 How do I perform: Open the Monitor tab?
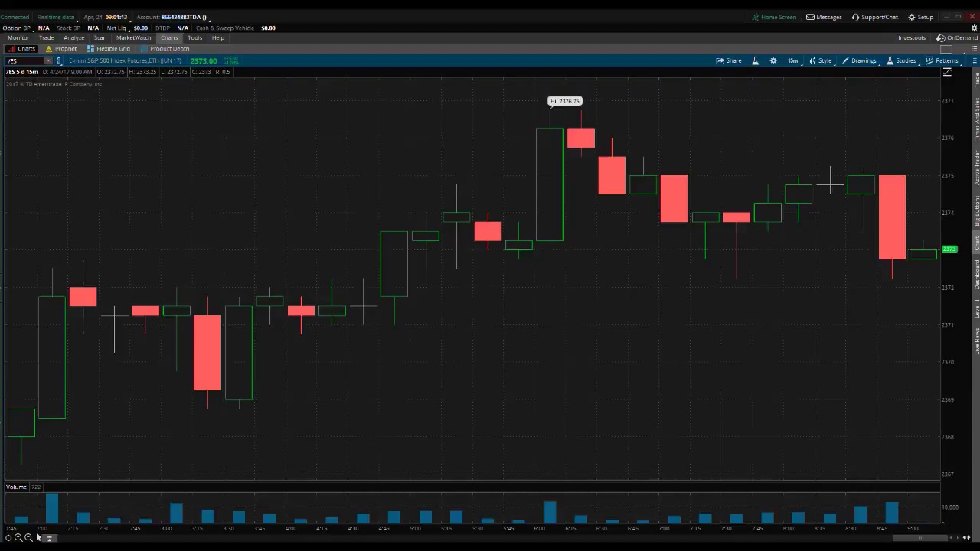[18, 37]
